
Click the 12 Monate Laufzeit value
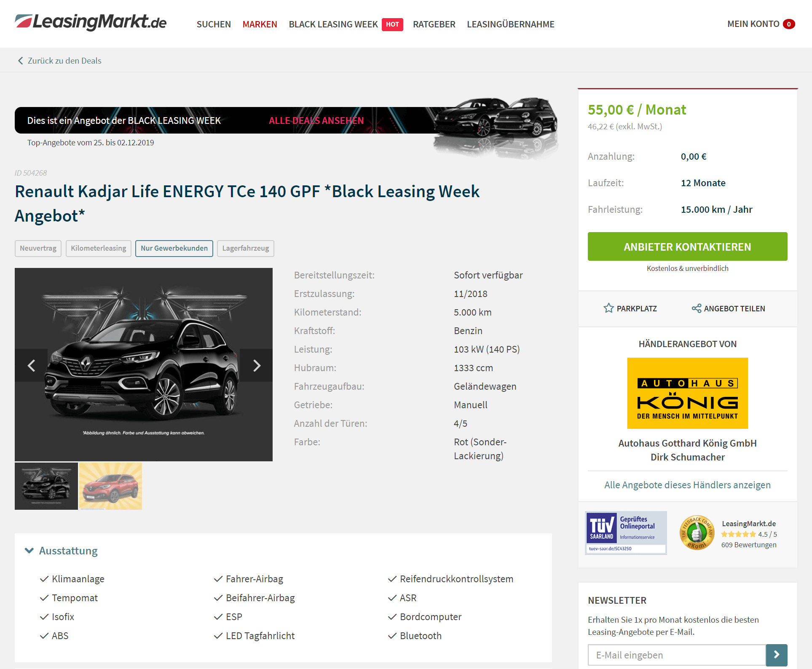pyautogui.click(x=703, y=183)
